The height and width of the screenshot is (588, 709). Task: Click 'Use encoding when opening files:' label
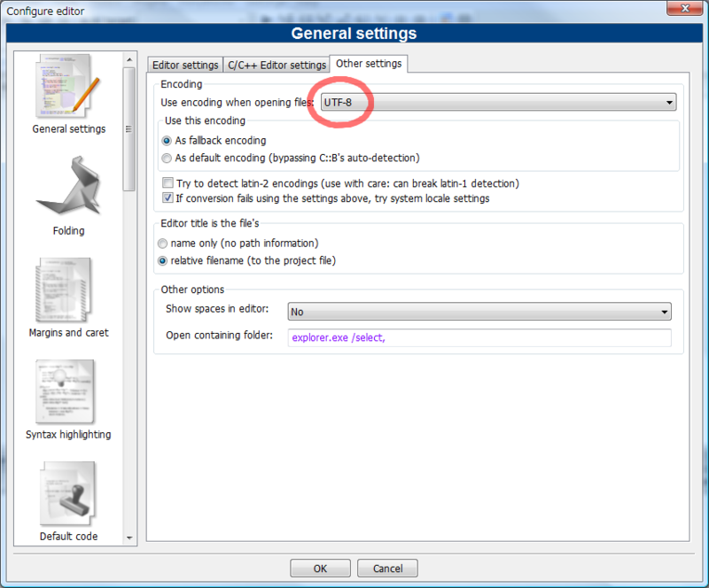[x=237, y=103]
